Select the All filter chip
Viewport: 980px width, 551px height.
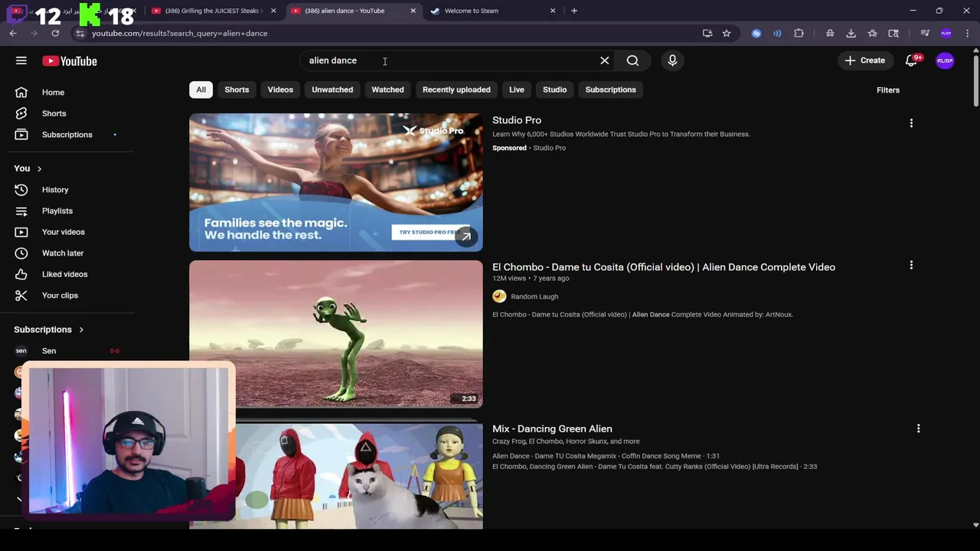pos(201,90)
